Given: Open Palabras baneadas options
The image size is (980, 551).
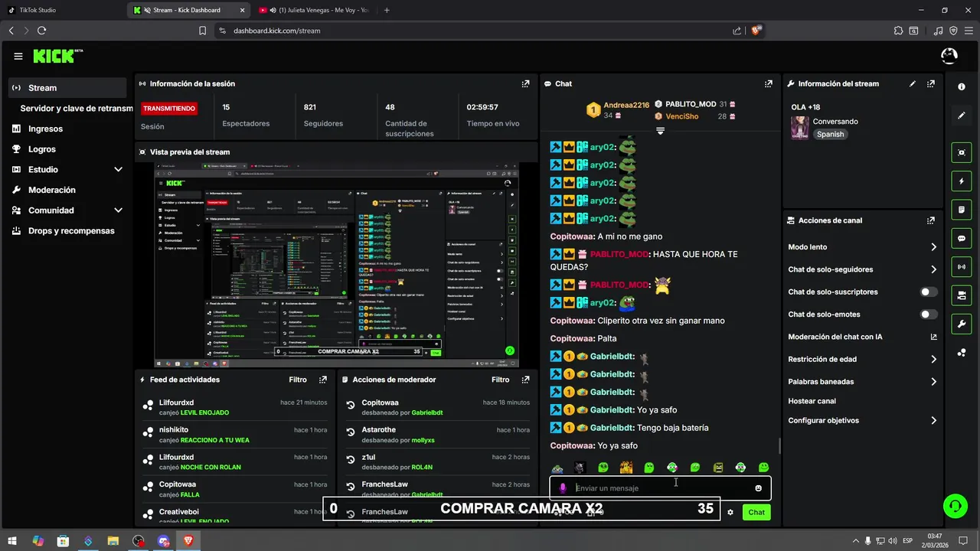Looking at the screenshot, I should 863,381.
